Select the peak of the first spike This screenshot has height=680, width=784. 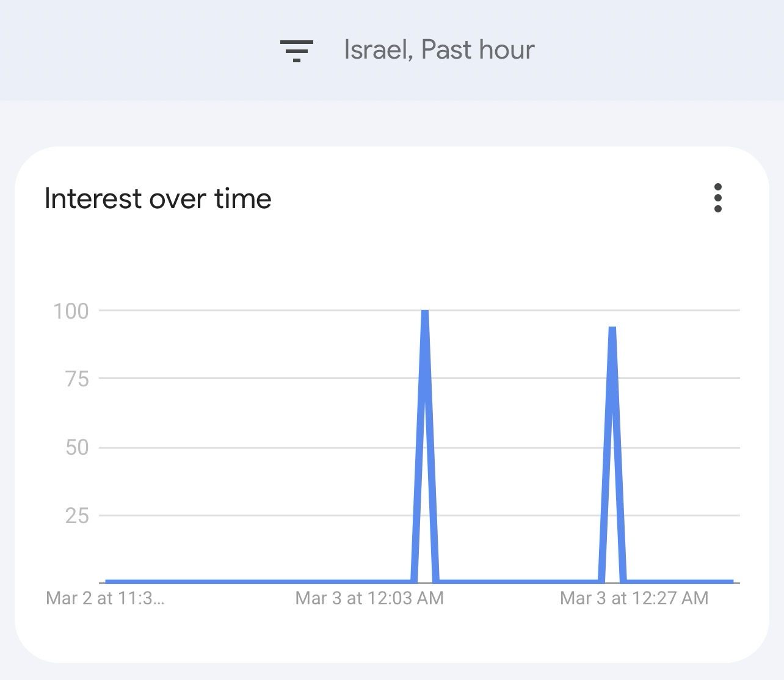[x=425, y=312]
